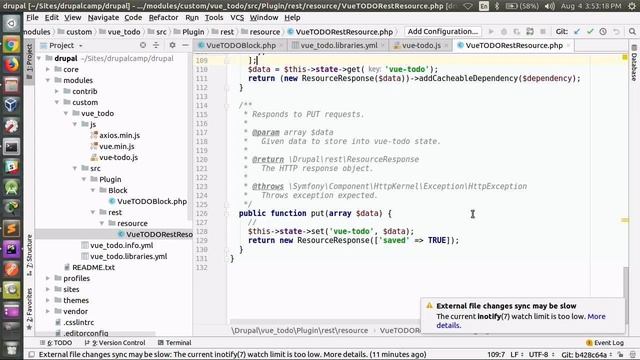Launch Firefox from the dock

pyautogui.click(x=11, y=64)
